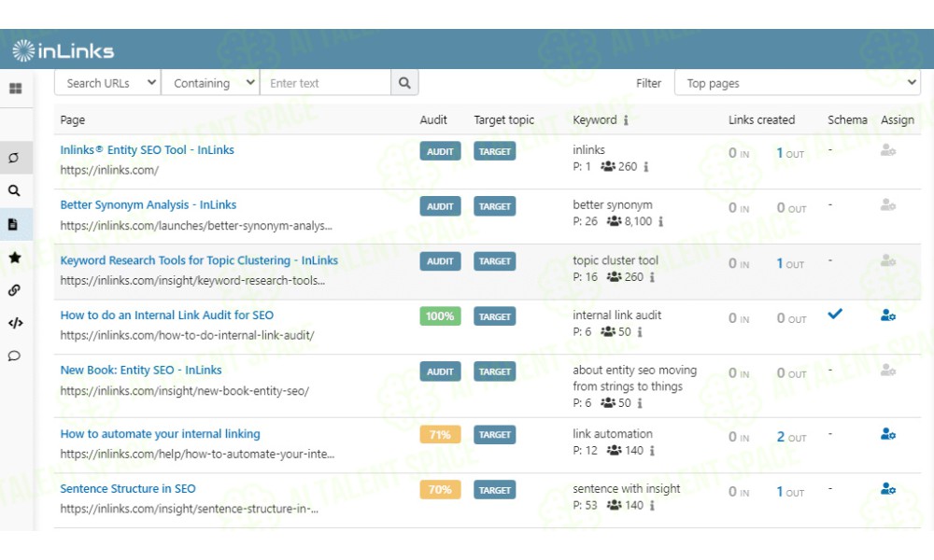Open How to automate your internal linking link
934x560 pixels.
pos(161,433)
